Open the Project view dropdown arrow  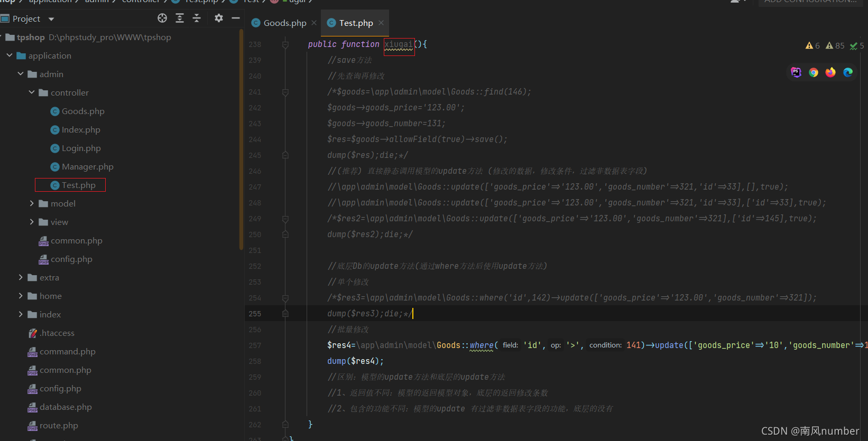[x=51, y=19]
